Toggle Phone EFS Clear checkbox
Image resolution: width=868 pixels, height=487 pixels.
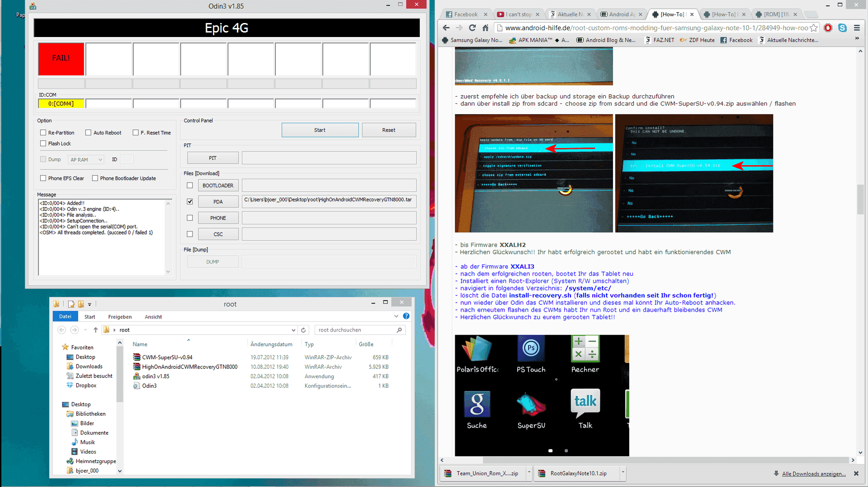43,178
